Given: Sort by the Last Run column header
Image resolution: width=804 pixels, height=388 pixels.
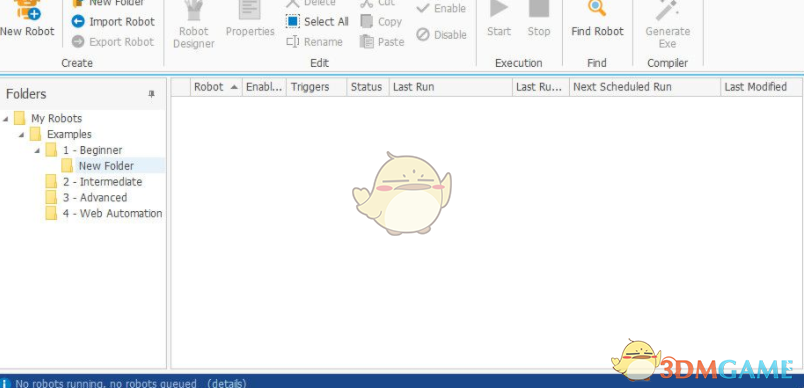Looking at the screenshot, I should click(451, 87).
